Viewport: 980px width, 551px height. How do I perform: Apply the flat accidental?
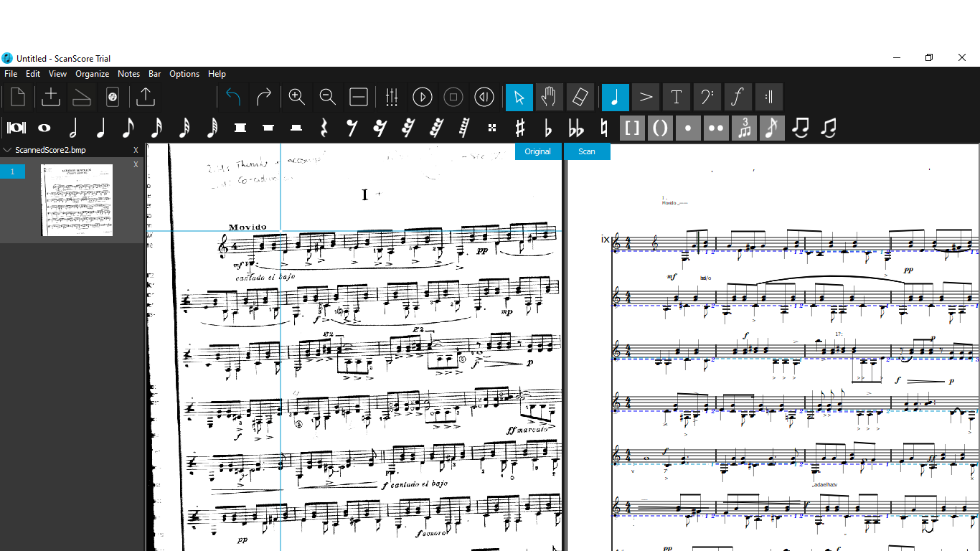tap(548, 128)
